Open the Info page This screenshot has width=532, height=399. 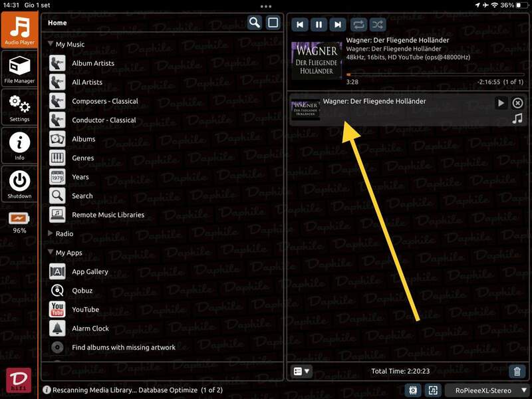pyautogui.click(x=19, y=146)
